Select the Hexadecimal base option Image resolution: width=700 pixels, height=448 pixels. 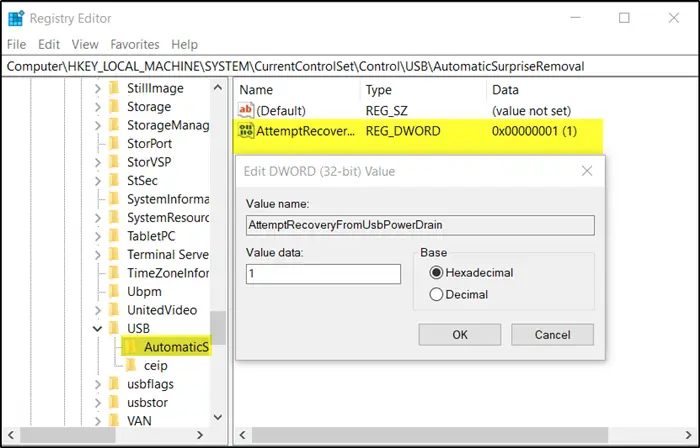(x=436, y=272)
